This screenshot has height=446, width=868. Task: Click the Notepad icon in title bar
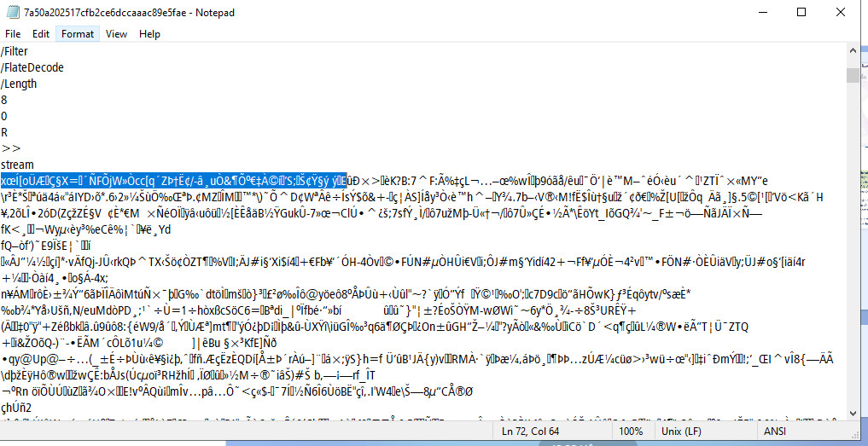tap(11, 13)
